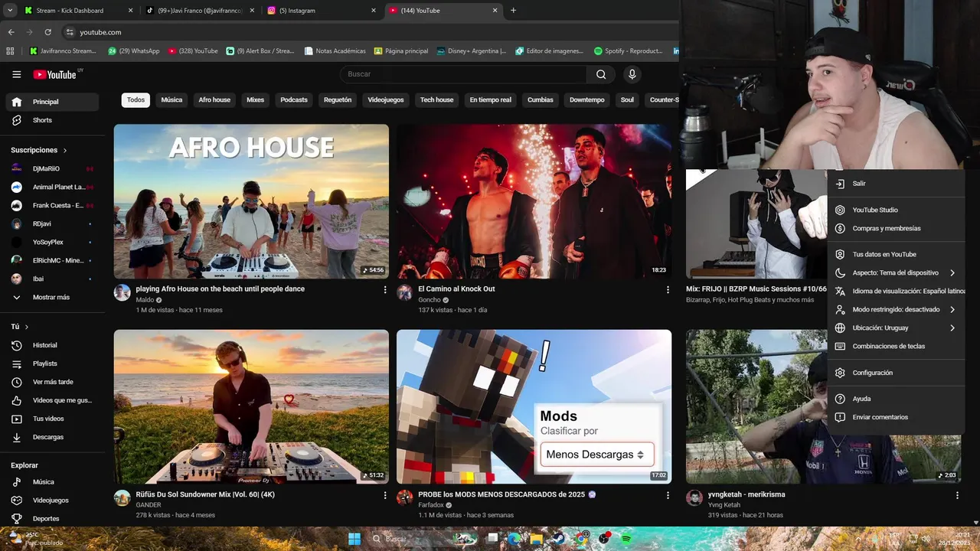Open Windows Start menu
The width and height of the screenshot is (980, 551).
354,539
